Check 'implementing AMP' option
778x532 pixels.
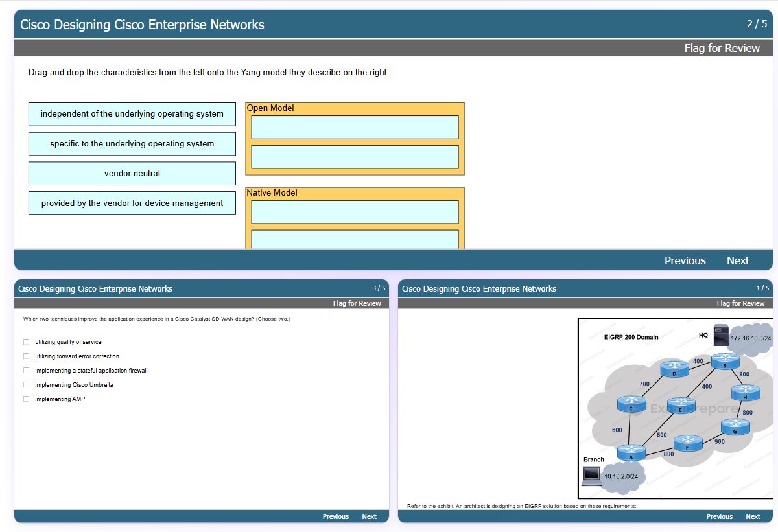click(27, 399)
